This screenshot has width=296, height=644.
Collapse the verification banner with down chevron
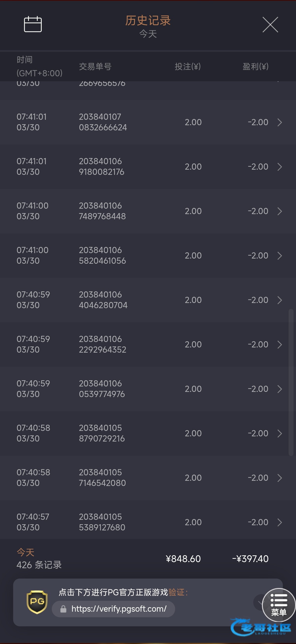point(259,603)
